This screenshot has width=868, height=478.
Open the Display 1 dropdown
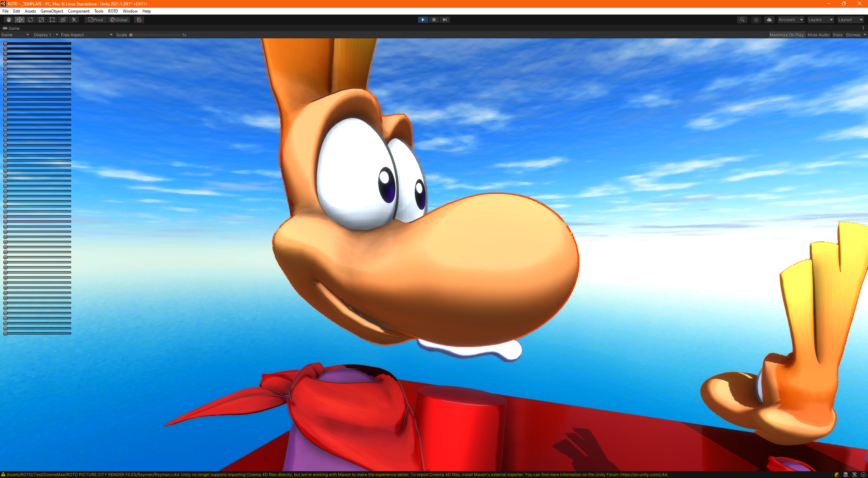(x=46, y=35)
